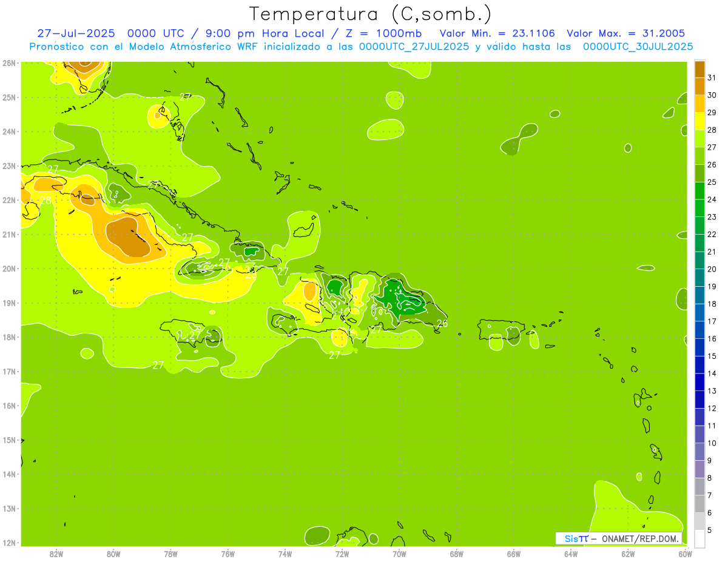Click the blue legend swatch between 15 and 16

coord(699,347)
